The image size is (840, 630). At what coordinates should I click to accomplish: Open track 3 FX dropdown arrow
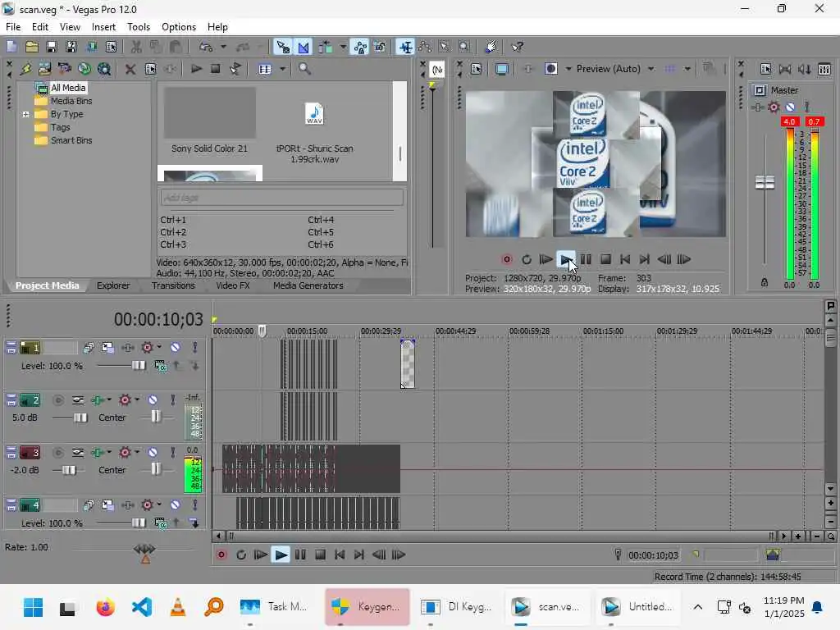(x=137, y=453)
